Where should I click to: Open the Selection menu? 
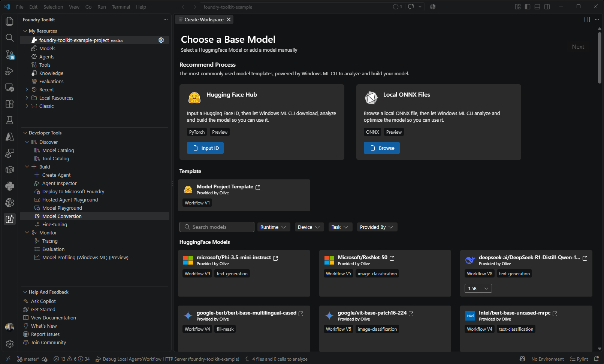click(53, 7)
